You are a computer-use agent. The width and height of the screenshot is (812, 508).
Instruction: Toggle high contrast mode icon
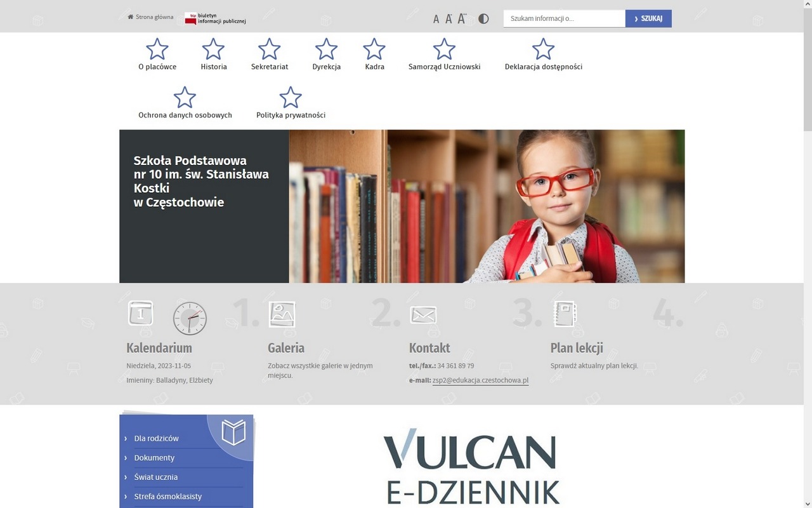pos(483,18)
